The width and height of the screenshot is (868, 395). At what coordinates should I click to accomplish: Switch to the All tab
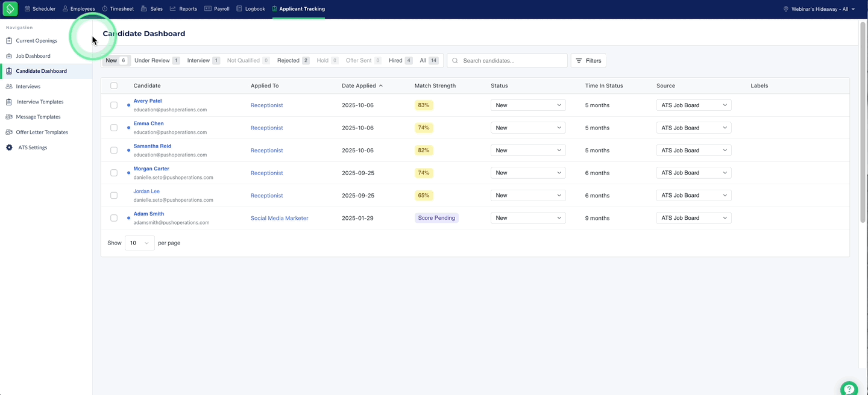tap(429, 61)
